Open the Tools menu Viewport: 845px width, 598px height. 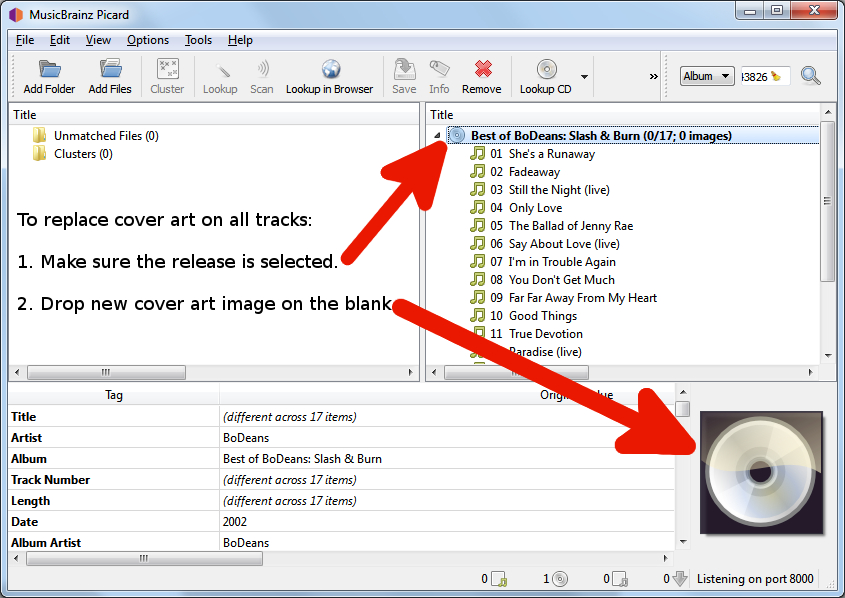point(198,40)
